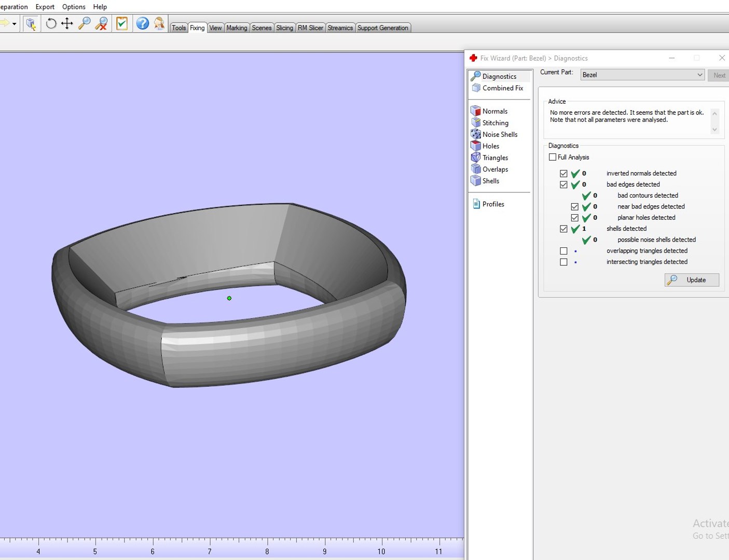Select Normals fix in sidebar
729x560 pixels.
[x=489, y=111]
